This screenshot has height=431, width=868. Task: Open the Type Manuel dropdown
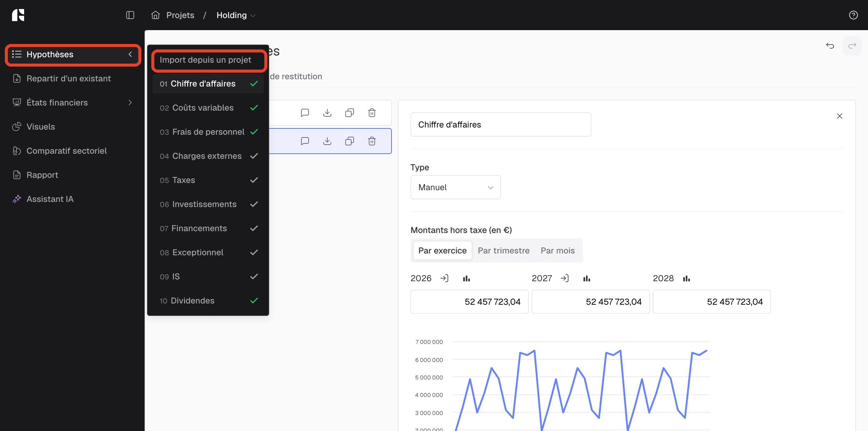pyautogui.click(x=455, y=187)
